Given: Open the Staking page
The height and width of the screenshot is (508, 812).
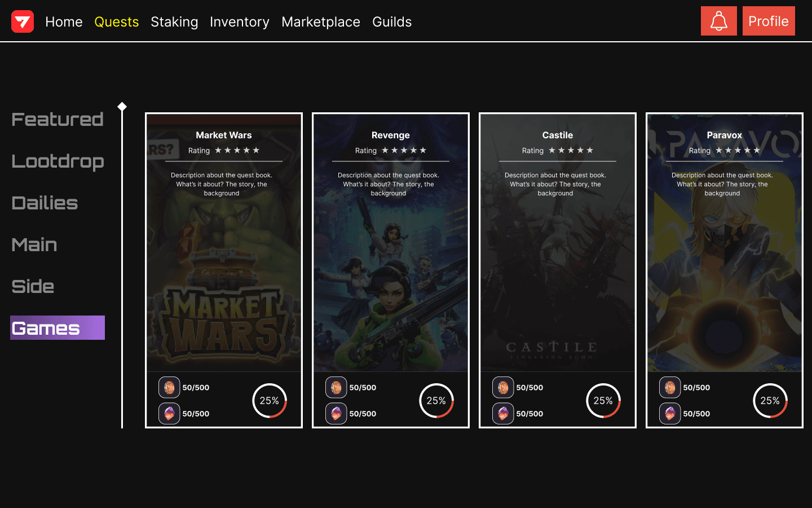Looking at the screenshot, I should pyautogui.click(x=174, y=21).
